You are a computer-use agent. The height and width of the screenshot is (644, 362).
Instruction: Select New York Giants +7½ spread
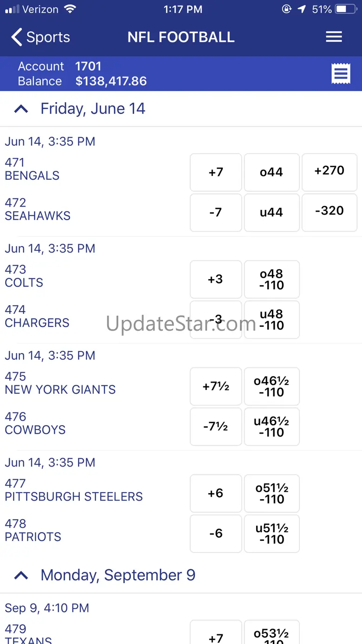pos(216,386)
